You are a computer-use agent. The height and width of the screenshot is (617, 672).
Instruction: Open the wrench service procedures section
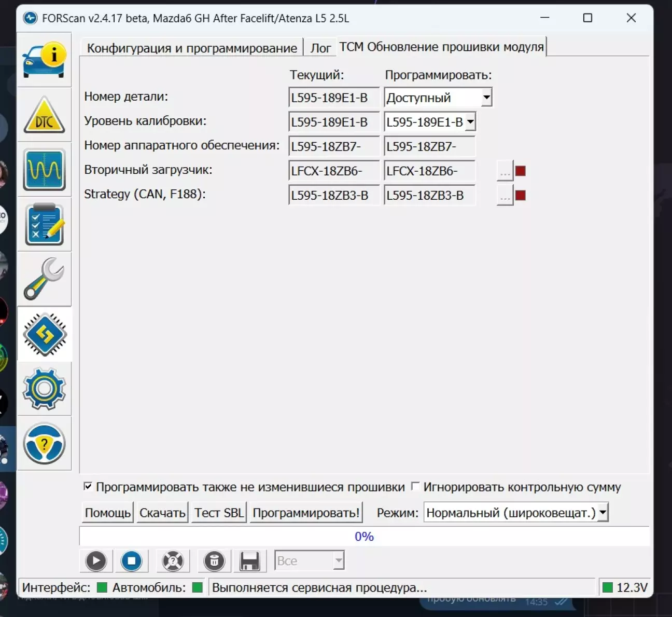pos(44,279)
